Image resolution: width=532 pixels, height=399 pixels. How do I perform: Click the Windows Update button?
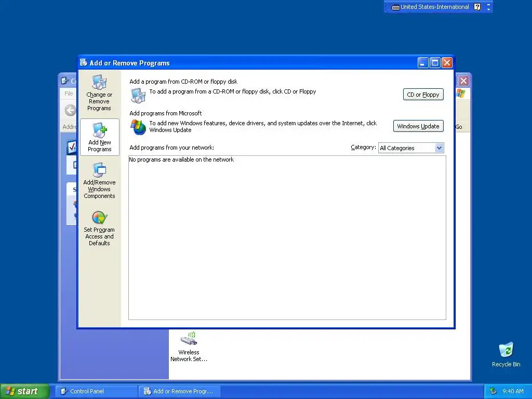point(418,126)
